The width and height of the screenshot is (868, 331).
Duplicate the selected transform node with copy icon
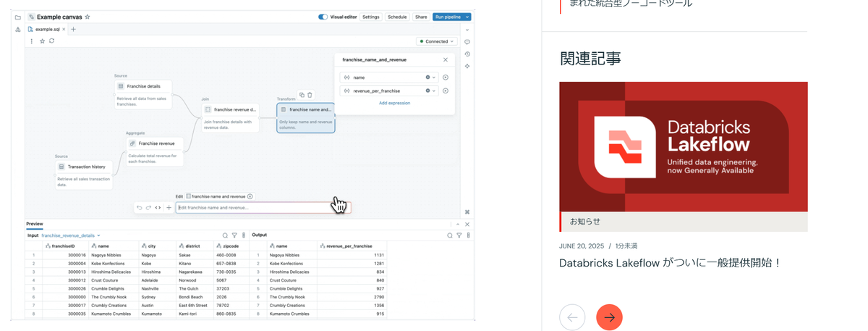point(302,95)
